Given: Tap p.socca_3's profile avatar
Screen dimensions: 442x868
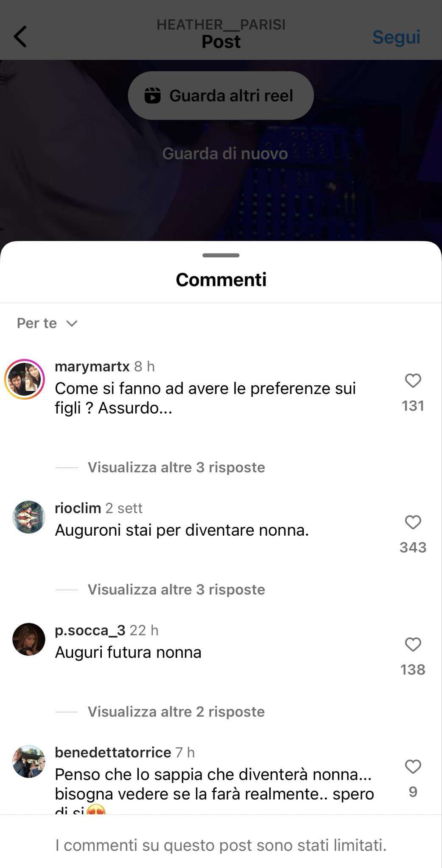Looking at the screenshot, I should pyautogui.click(x=29, y=639).
